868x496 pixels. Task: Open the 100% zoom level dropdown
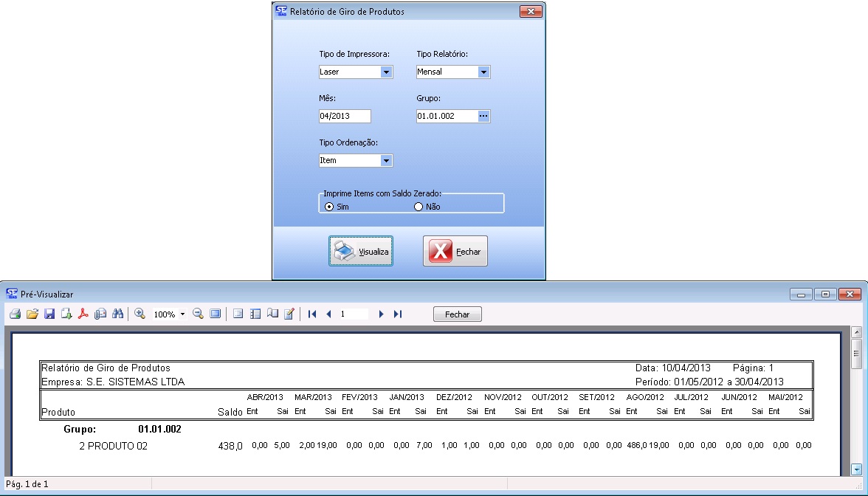(x=182, y=315)
